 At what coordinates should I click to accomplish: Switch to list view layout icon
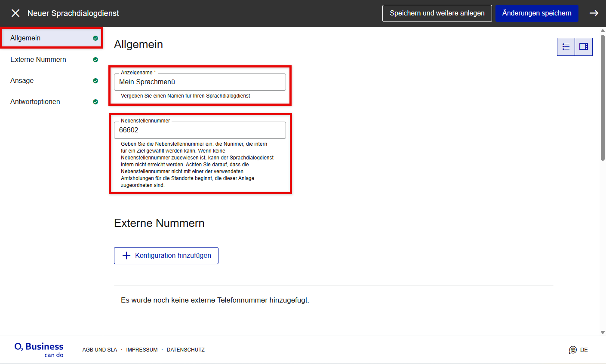tap(566, 47)
